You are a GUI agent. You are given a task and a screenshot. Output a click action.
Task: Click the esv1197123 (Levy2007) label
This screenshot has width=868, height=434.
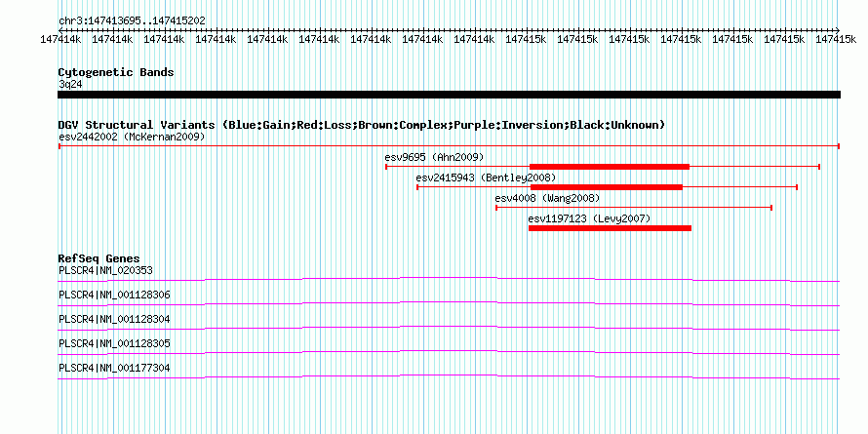589,218
